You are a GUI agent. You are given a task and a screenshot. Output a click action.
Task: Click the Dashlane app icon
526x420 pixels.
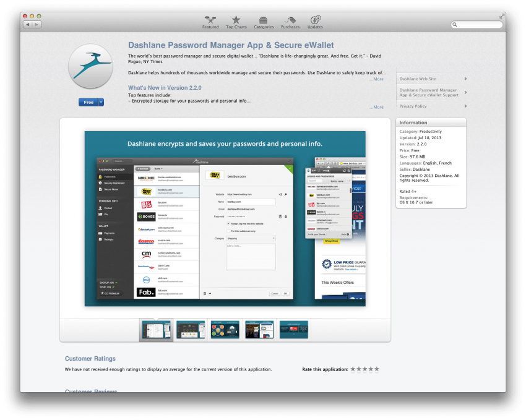(90, 66)
